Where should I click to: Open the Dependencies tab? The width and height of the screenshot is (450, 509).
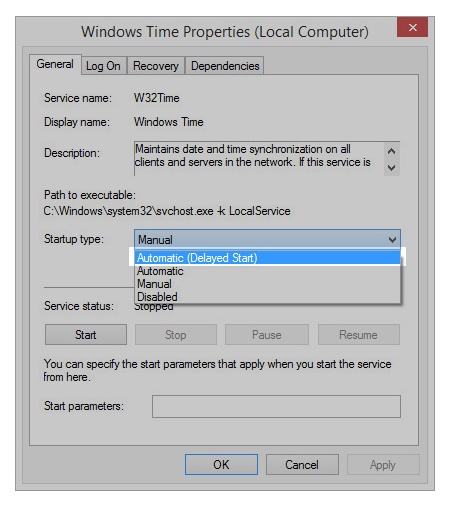225,66
